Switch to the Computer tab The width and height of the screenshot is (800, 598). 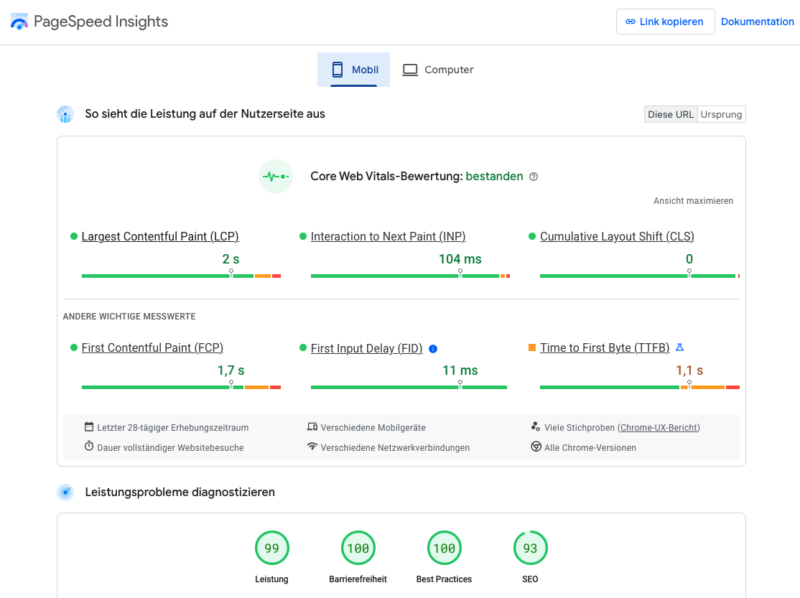(437, 69)
